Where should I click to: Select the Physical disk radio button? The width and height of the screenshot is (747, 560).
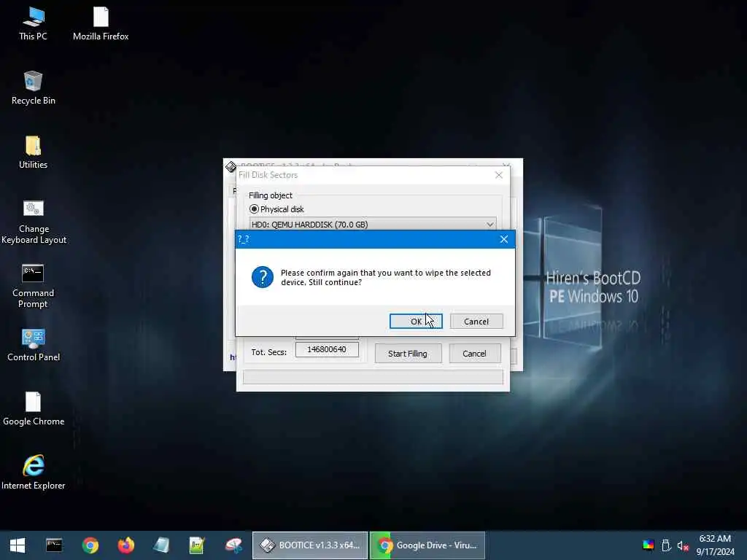point(255,209)
